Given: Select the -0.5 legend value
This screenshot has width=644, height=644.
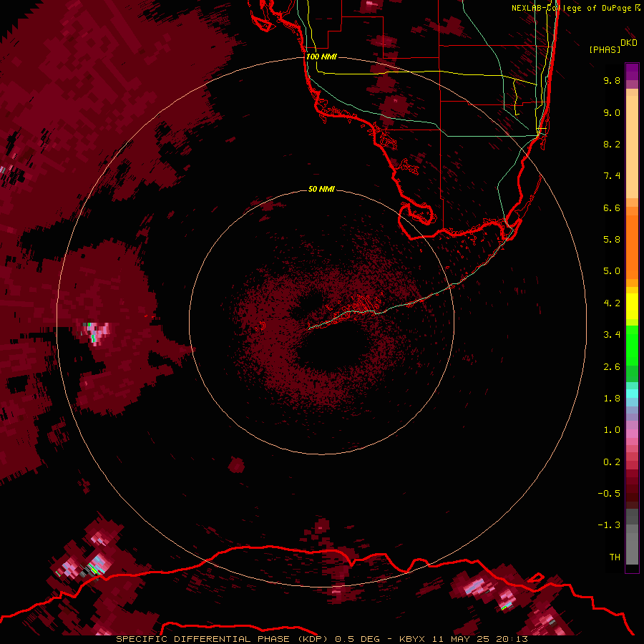Looking at the screenshot, I should (x=609, y=494).
